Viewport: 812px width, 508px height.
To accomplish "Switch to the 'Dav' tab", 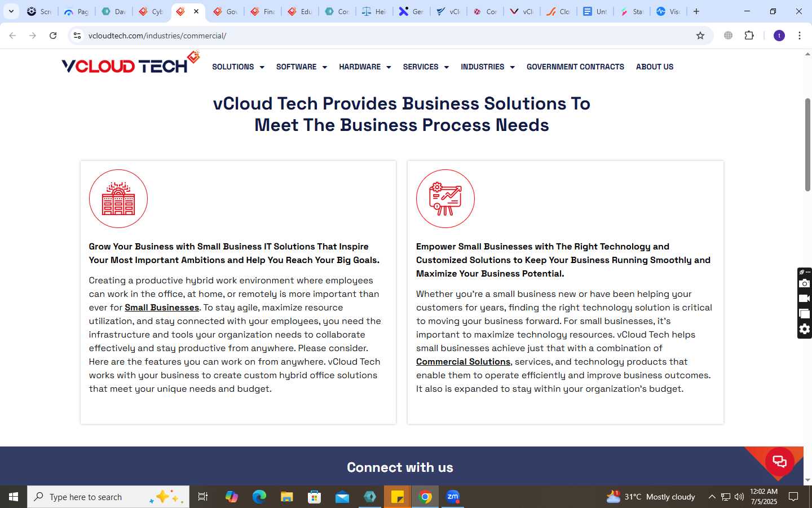I will point(113,11).
